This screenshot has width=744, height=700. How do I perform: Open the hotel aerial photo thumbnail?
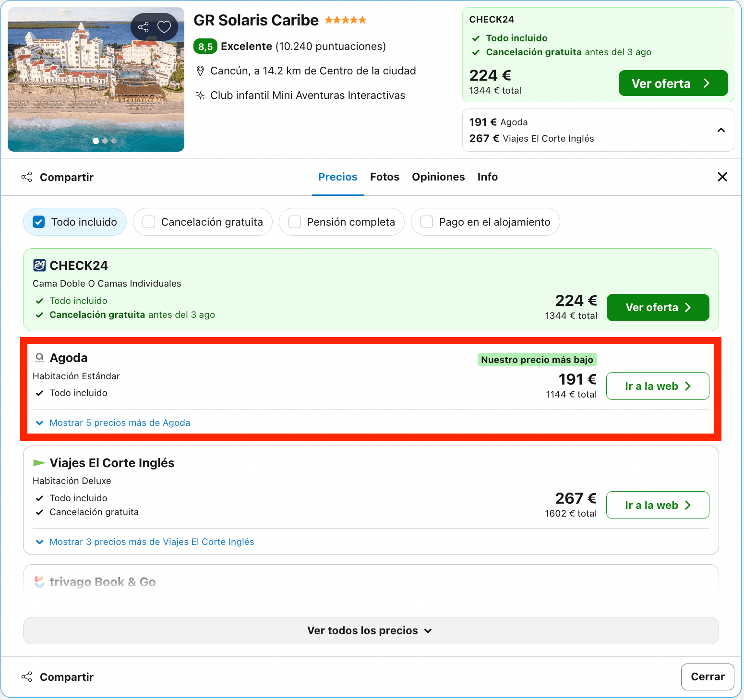click(96, 79)
